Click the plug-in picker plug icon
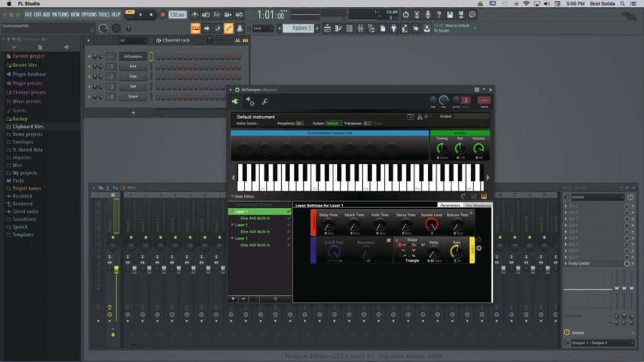The height and width of the screenshot is (362, 644). (394, 29)
